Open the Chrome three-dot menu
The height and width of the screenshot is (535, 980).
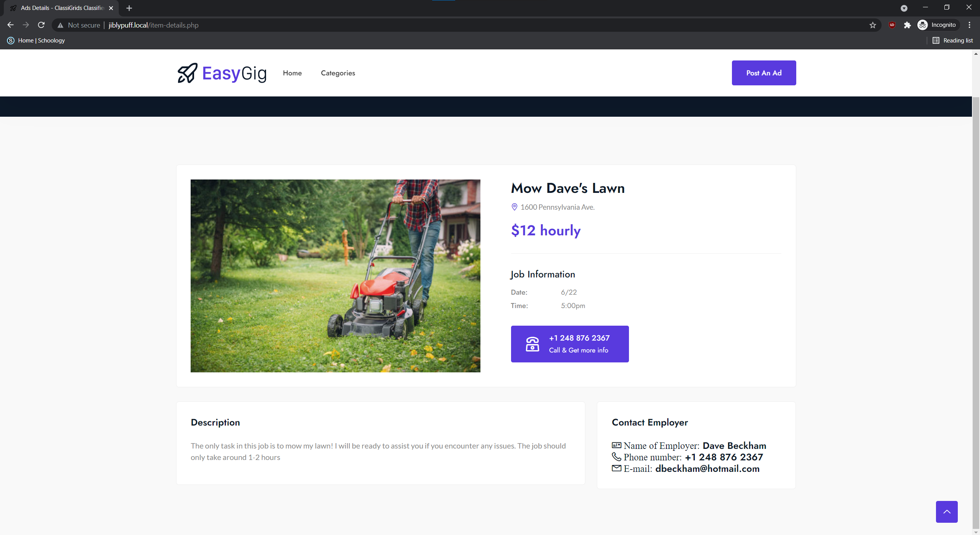[x=969, y=25]
